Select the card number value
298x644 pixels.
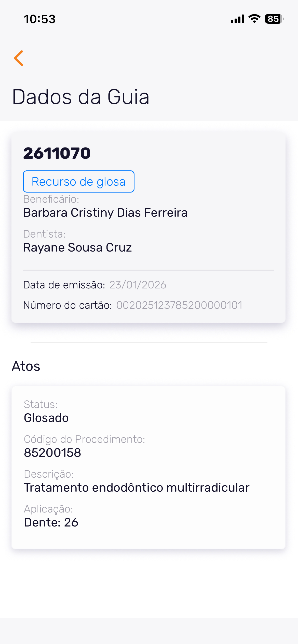pos(179,305)
